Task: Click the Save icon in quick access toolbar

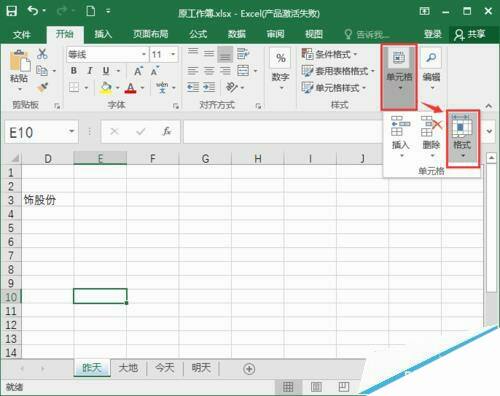Action: (11, 11)
